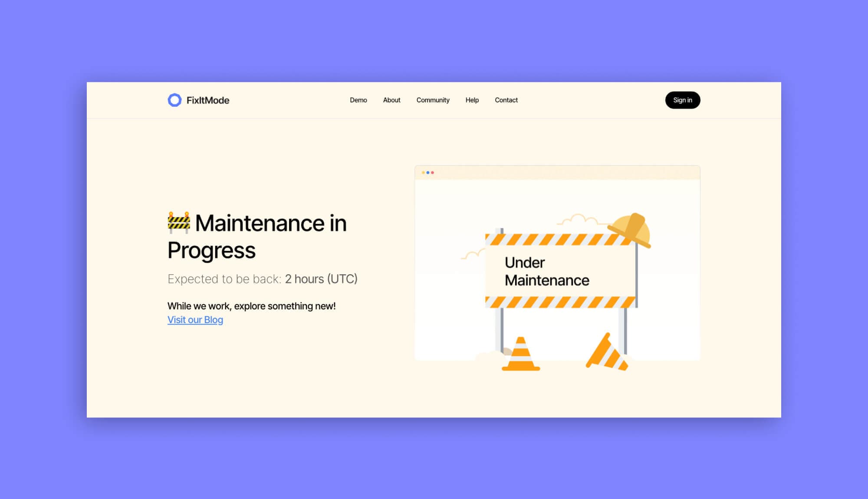Viewport: 868px width, 499px height.
Task: Open the Demo menu item
Action: pyautogui.click(x=358, y=100)
